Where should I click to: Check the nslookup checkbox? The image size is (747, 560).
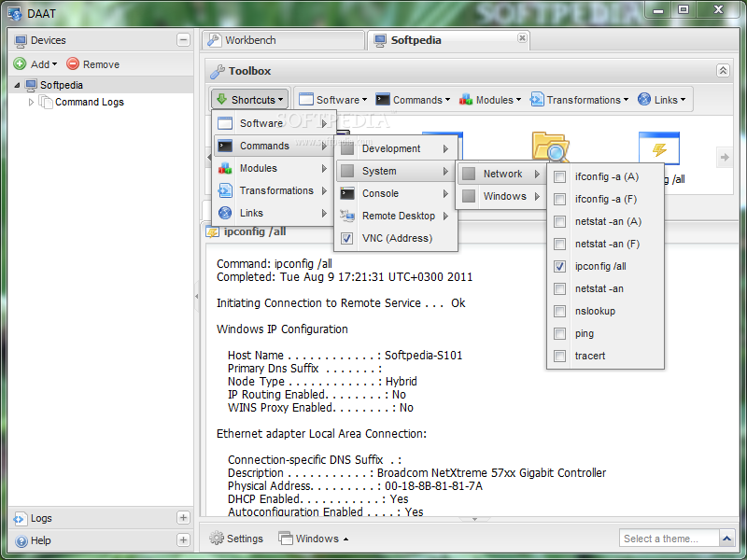tap(559, 311)
